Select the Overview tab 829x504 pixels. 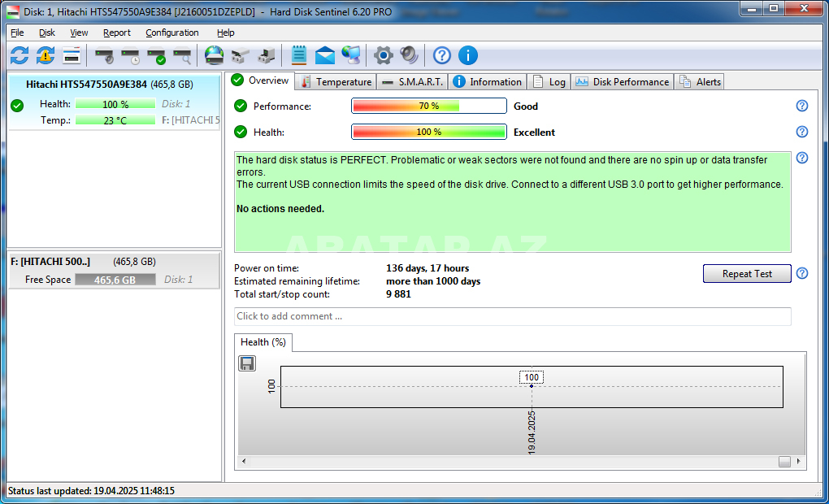[261, 80]
